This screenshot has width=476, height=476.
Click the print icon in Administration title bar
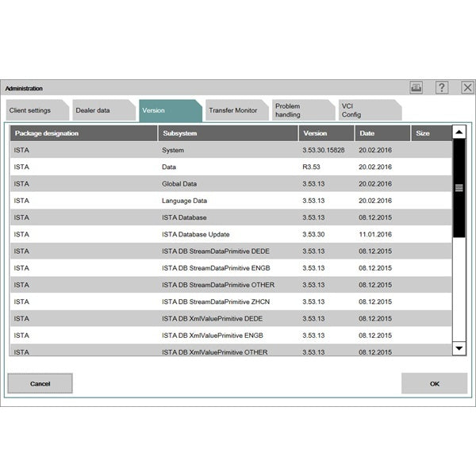point(416,88)
